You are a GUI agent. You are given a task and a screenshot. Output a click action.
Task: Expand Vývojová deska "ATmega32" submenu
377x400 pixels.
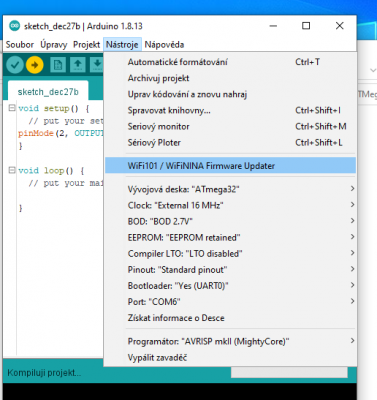pyautogui.click(x=230, y=189)
